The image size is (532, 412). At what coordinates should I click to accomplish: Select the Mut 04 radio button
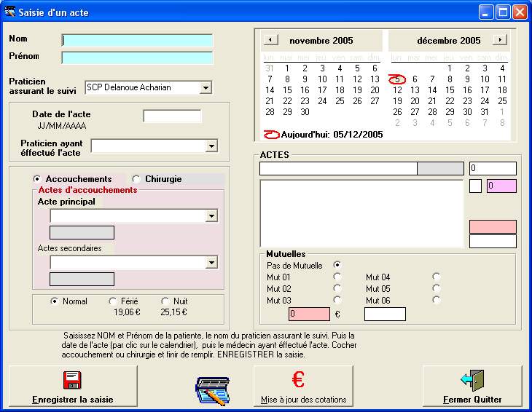pyautogui.click(x=437, y=277)
